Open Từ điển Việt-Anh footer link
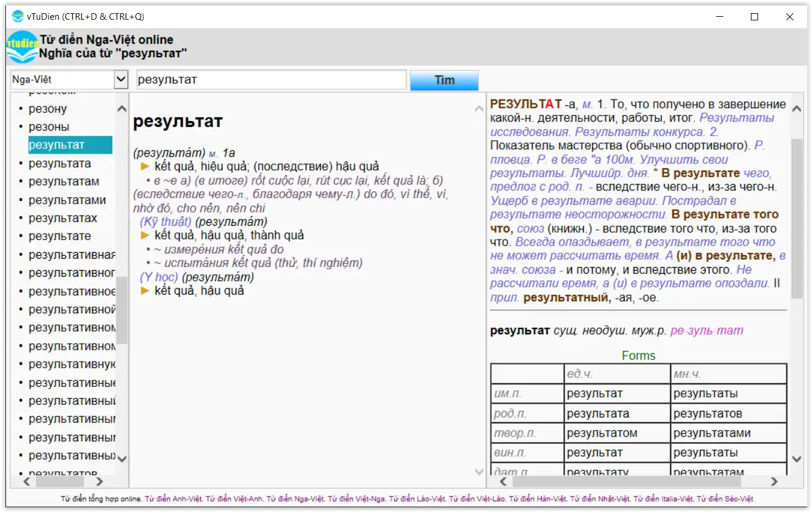 234,499
